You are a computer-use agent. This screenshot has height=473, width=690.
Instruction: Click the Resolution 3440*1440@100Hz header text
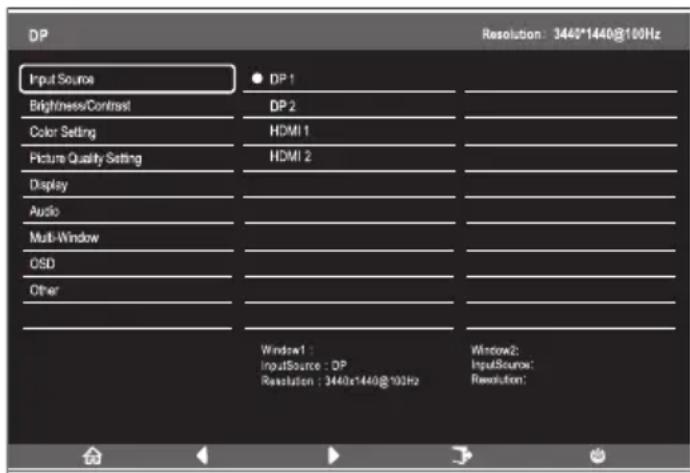pyautogui.click(x=571, y=34)
